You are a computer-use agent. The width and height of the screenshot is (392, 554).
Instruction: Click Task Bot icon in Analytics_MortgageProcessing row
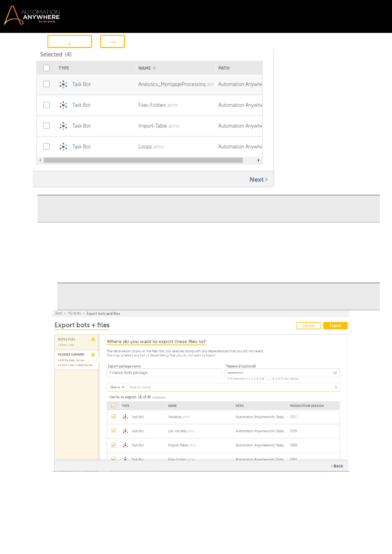pyautogui.click(x=63, y=84)
